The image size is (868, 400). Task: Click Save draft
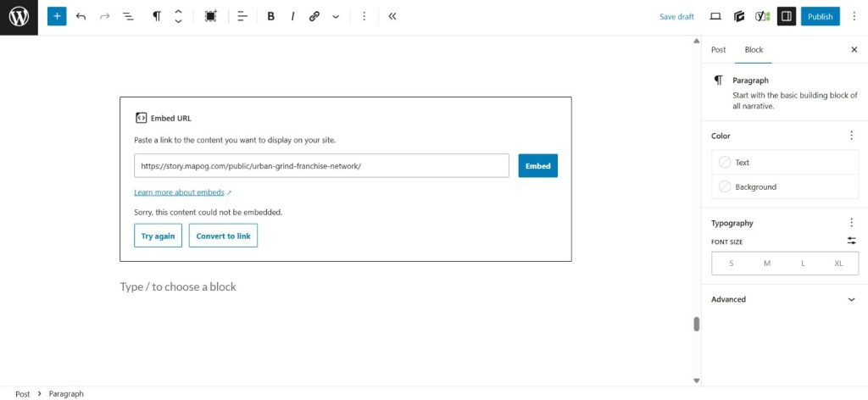(676, 17)
